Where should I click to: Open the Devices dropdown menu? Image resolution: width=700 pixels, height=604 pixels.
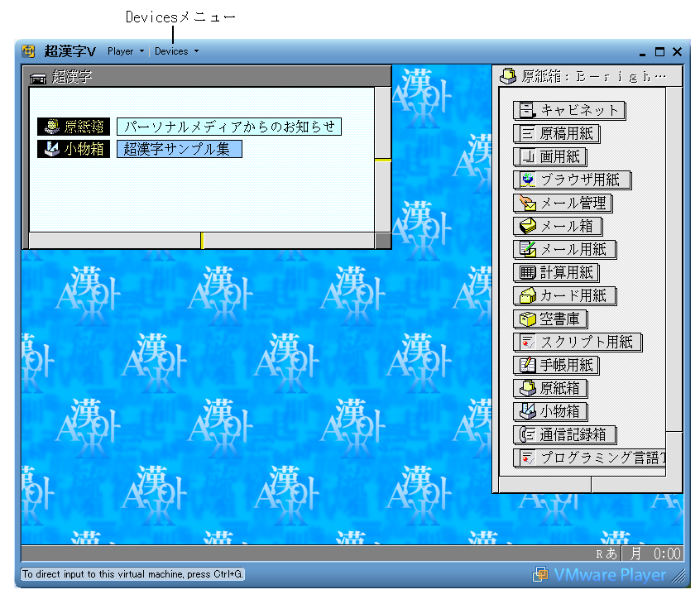pyautogui.click(x=176, y=51)
